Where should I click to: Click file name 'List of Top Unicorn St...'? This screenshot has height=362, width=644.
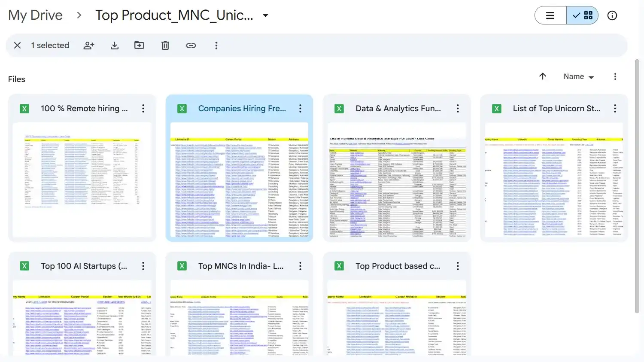[x=556, y=109]
